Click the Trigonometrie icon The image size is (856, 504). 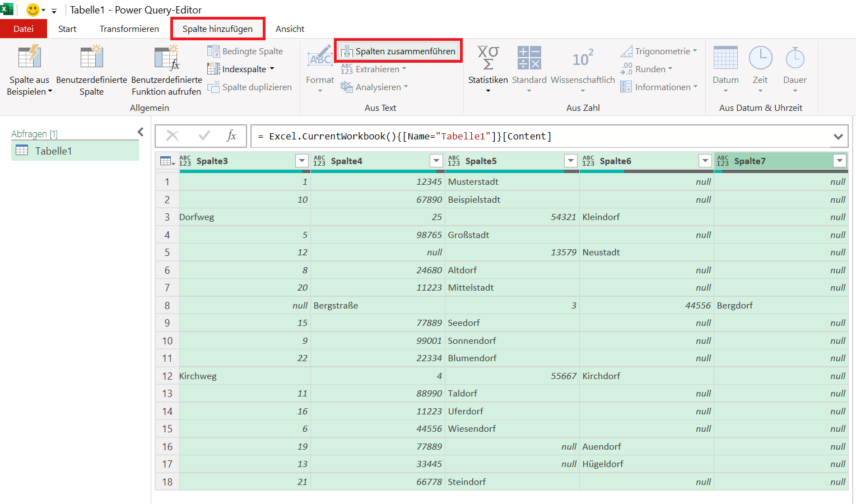[x=626, y=51]
